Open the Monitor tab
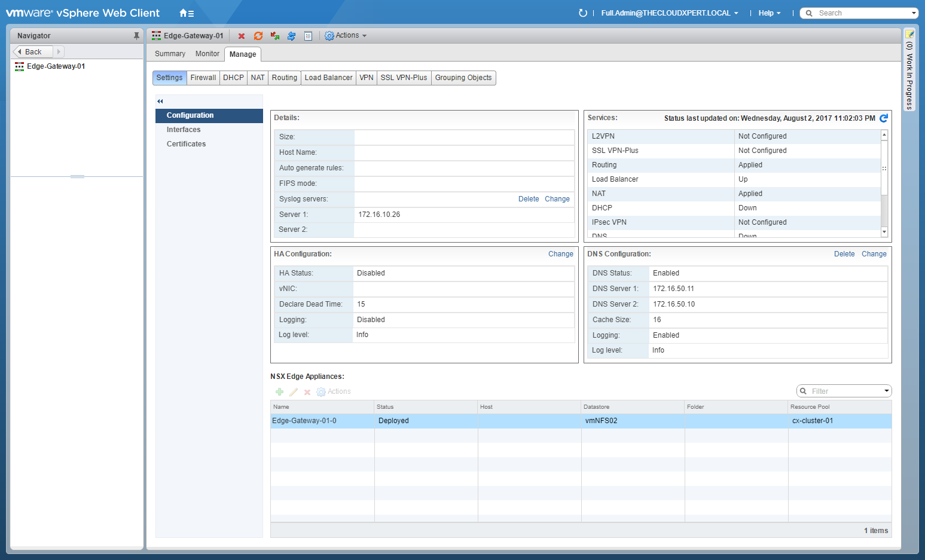 click(x=207, y=54)
